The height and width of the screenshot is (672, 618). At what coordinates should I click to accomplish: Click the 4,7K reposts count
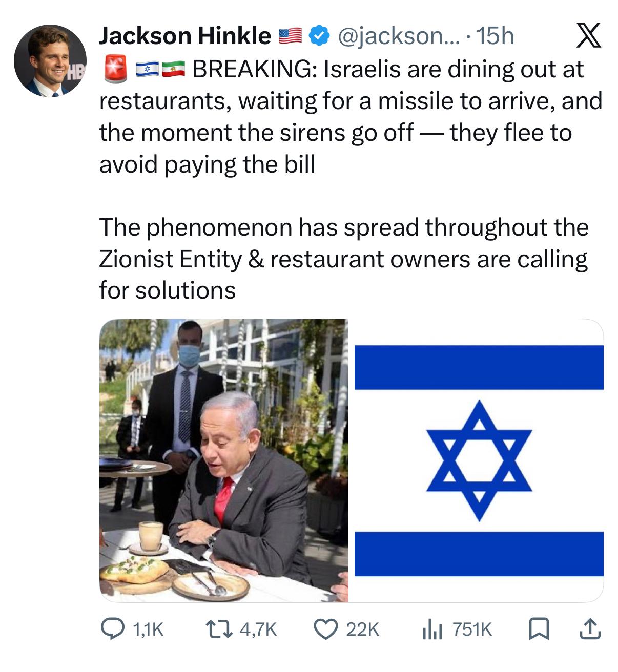click(x=258, y=629)
